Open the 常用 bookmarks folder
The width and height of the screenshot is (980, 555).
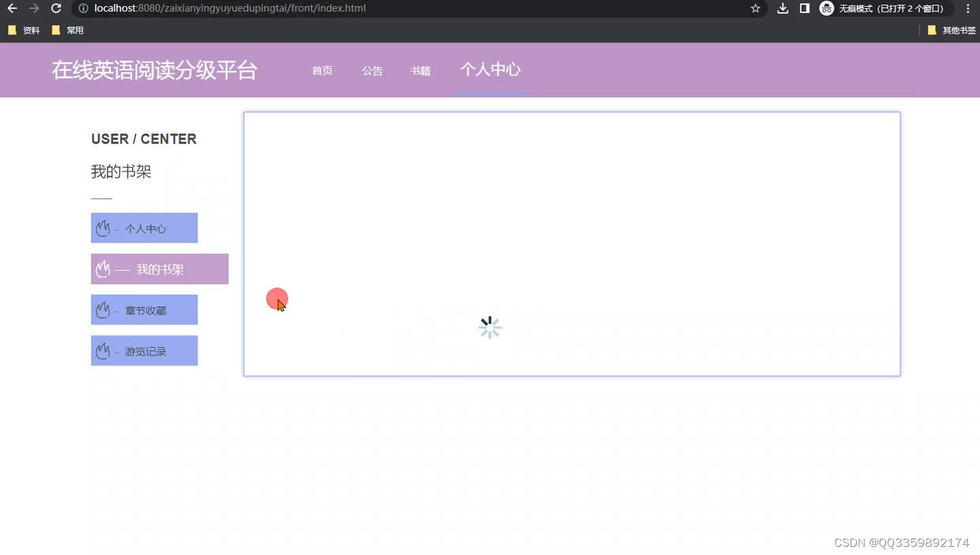(67, 30)
